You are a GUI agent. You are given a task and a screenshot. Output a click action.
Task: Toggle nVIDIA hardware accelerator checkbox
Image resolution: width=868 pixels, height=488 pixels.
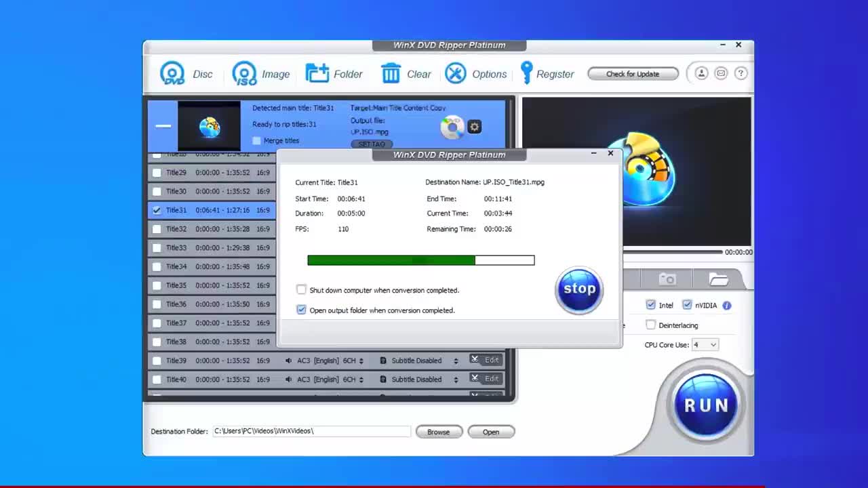coord(687,305)
